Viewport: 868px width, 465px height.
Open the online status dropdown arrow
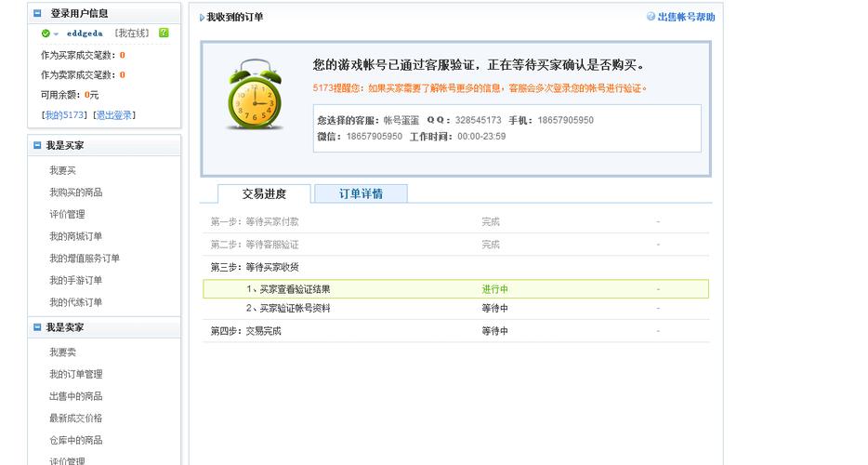coord(56,34)
